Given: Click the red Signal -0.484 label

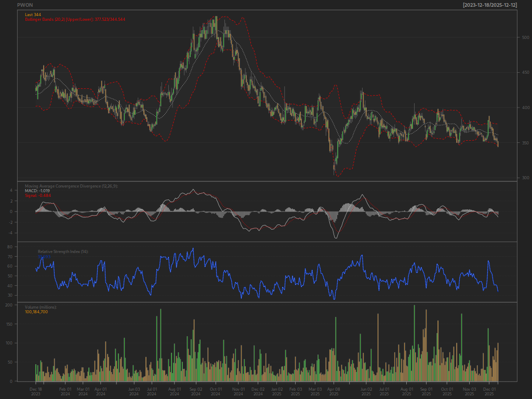Looking at the screenshot, I should tap(38, 195).
